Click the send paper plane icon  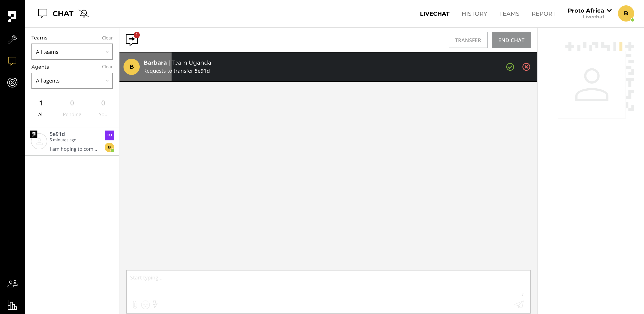pos(519,304)
